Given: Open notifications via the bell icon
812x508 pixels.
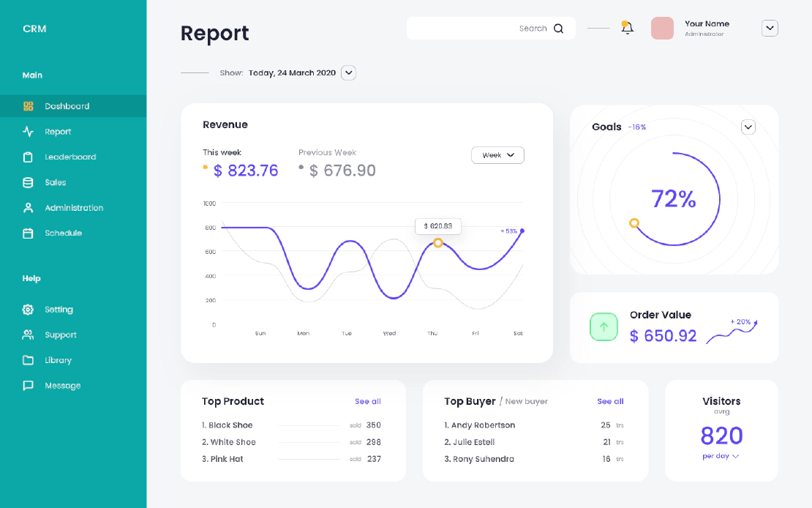Looking at the screenshot, I should 627,29.
